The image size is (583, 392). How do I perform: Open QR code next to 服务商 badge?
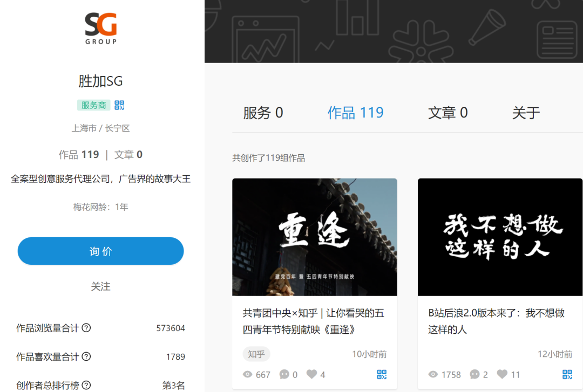pos(119,105)
